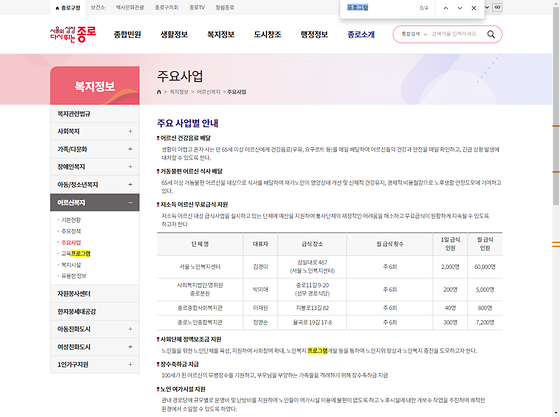Click the 7,200명 table cell

(485, 322)
